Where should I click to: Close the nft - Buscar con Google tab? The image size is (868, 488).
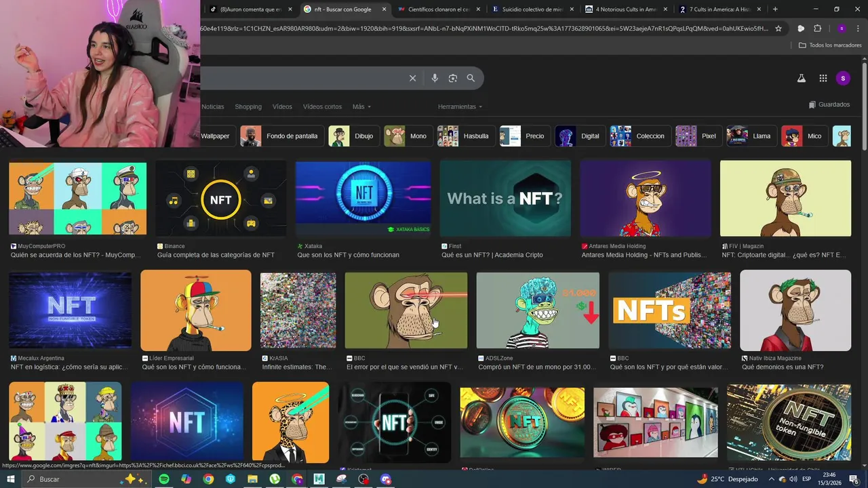coord(384,9)
